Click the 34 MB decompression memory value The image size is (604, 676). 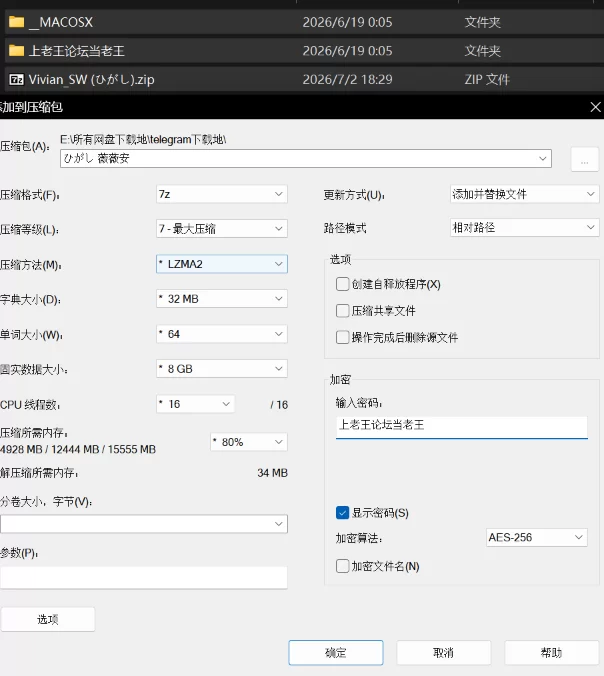tap(272, 473)
